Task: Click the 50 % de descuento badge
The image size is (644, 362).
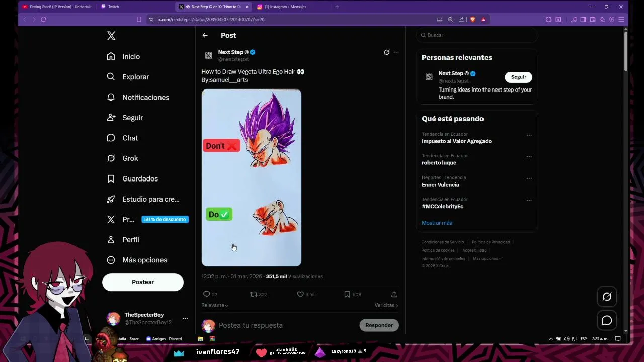Action: (165, 219)
